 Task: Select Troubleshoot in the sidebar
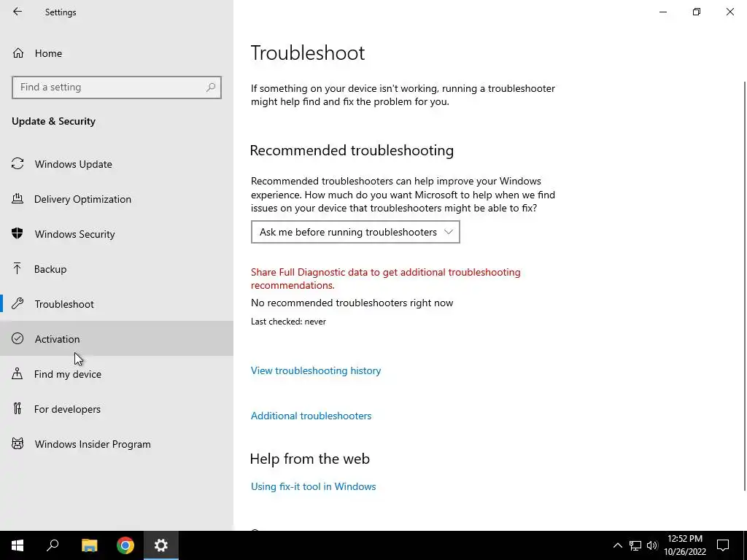coord(117,304)
